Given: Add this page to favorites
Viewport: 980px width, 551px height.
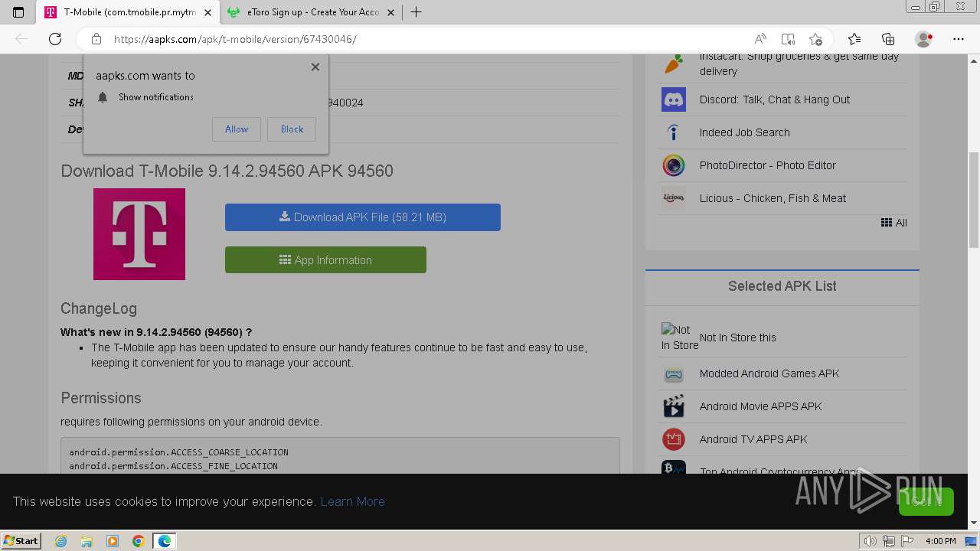Looking at the screenshot, I should [x=815, y=39].
